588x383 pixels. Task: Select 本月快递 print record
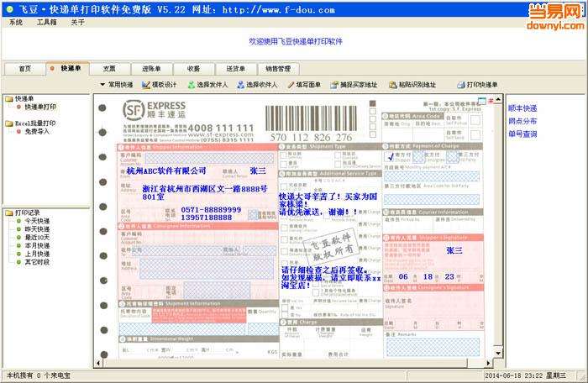click(37, 246)
